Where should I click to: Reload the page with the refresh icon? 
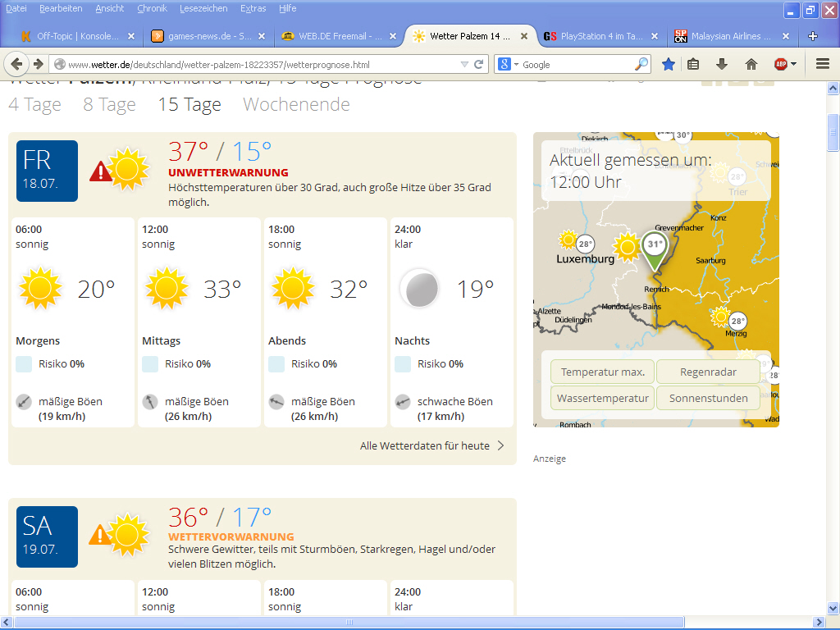click(479, 64)
